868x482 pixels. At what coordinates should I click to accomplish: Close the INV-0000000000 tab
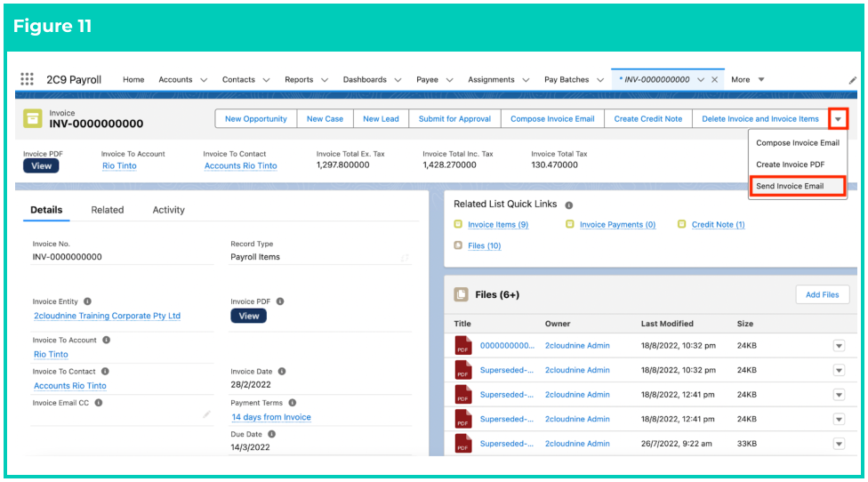(715, 80)
